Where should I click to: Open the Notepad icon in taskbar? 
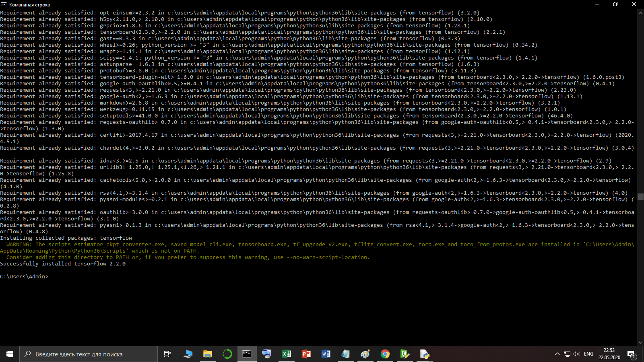(x=345, y=354)
